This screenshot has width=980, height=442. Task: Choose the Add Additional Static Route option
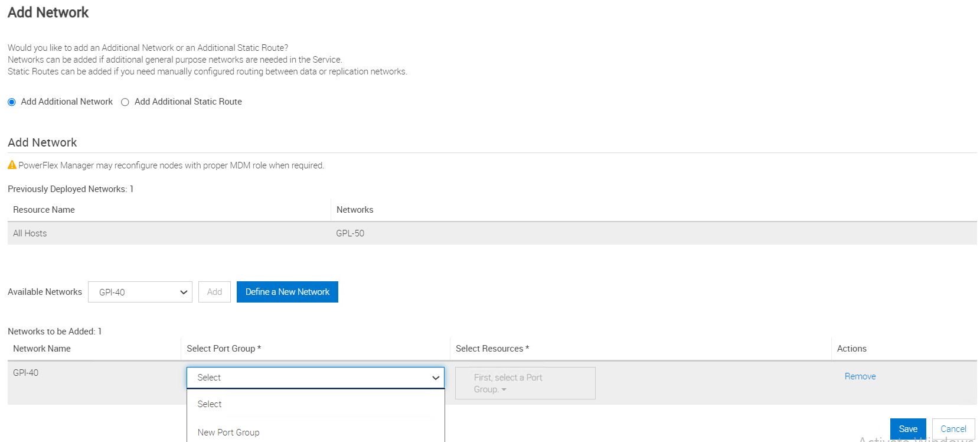(x=125, y=102)
